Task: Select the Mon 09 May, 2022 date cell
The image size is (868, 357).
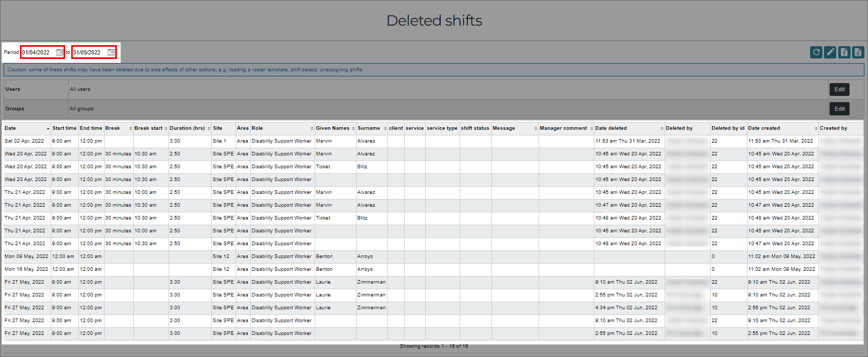Action: (26, 256)
